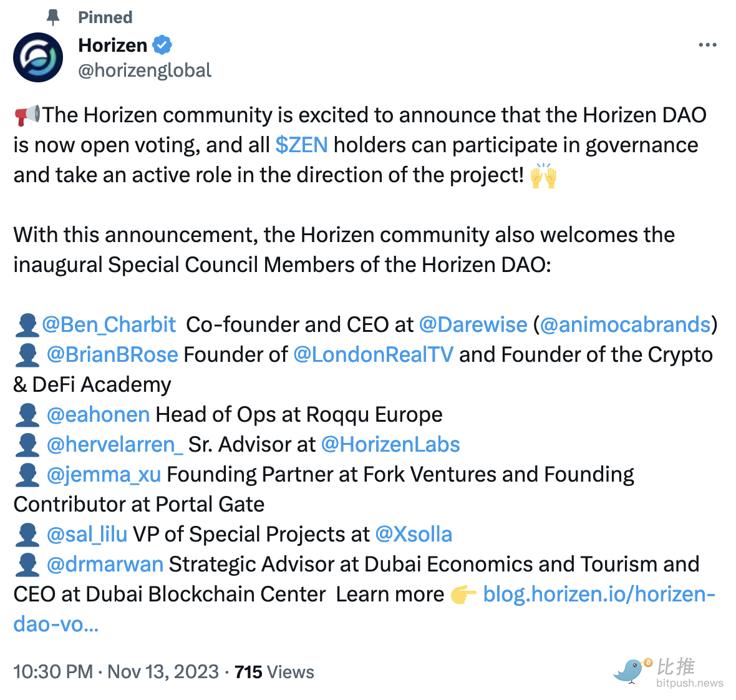The height and width of the screenshot is (700, 736).
Task: Click the bitpush.news bird logo
Action: click(x=632, y=671)
